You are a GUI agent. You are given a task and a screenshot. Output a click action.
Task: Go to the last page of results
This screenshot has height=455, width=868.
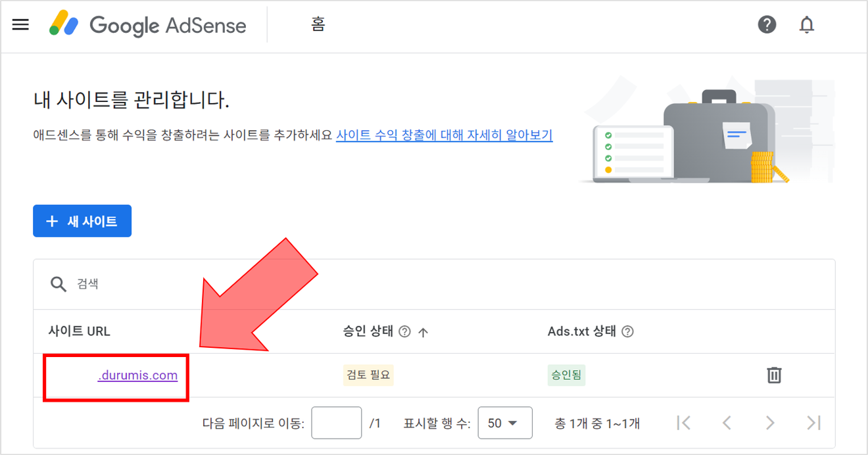814,423
